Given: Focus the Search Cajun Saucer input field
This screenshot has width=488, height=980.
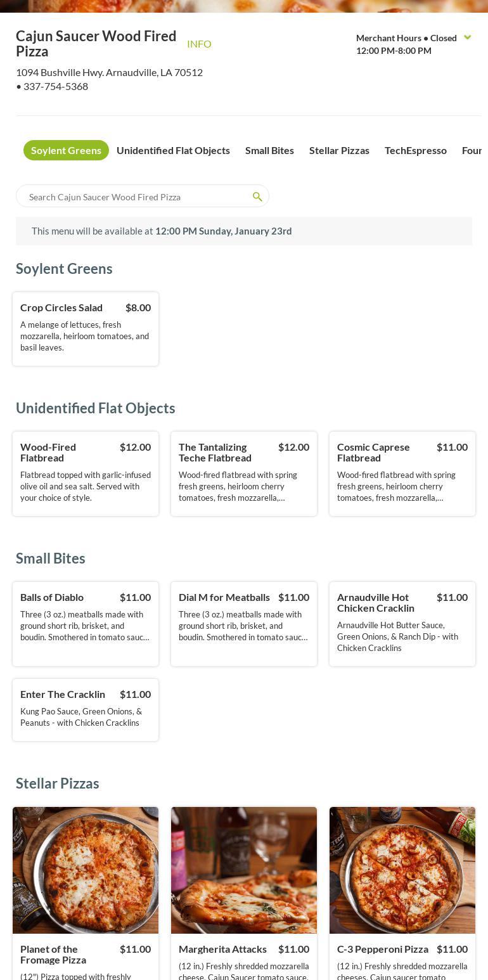Looking at the screenshot, I should 136,197.
